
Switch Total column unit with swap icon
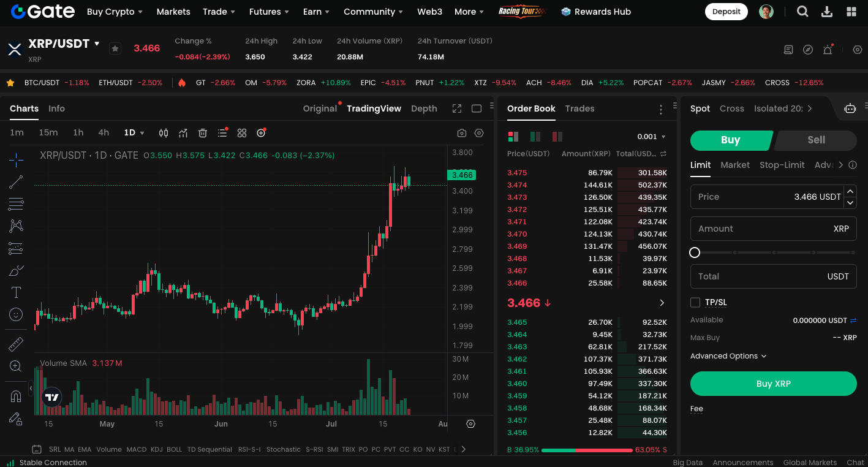click(x=663, y=154)
